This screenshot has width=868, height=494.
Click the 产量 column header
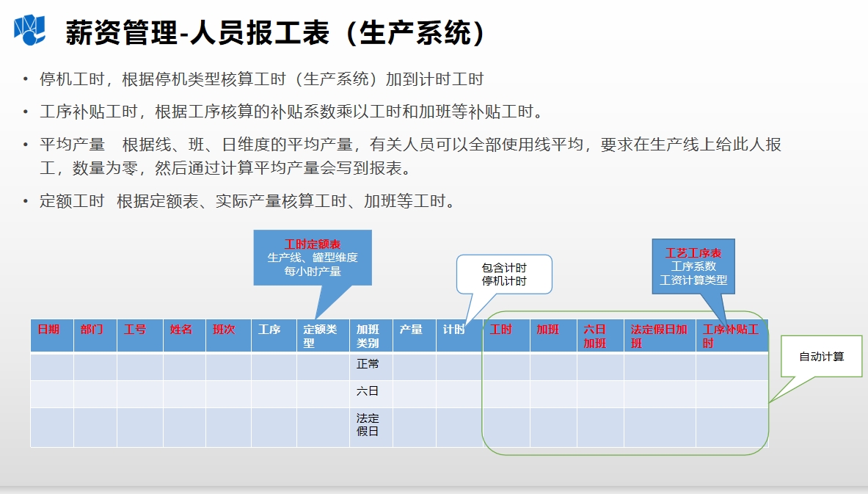[x=415, y=335]
